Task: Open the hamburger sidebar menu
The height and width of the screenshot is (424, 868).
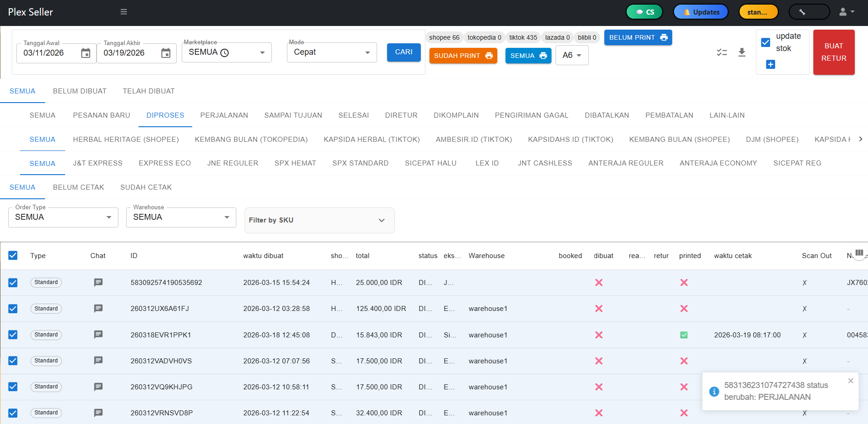Action: click(x=123, y=12)
